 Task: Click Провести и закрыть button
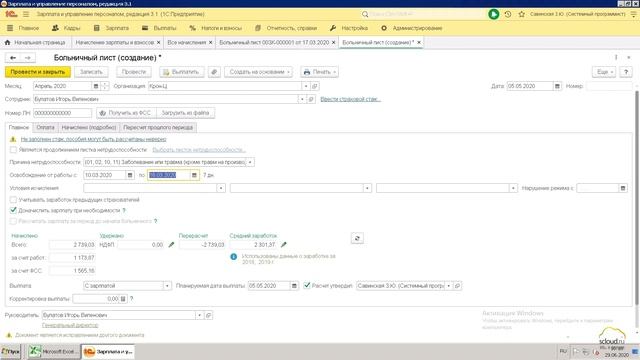coord(38,72)
